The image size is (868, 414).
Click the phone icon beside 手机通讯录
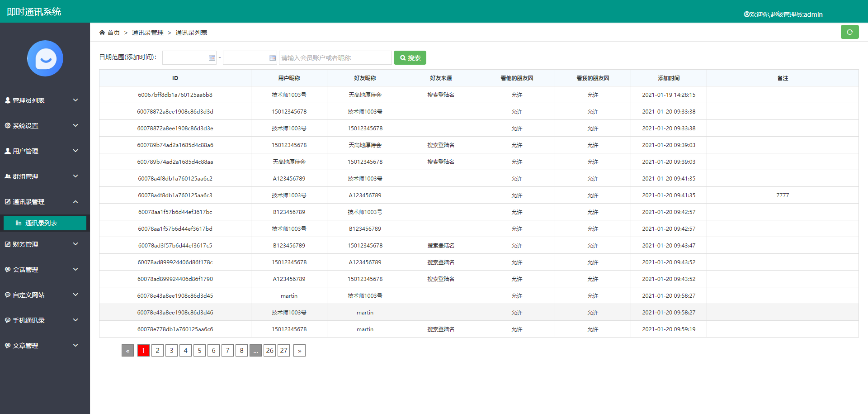7,320
